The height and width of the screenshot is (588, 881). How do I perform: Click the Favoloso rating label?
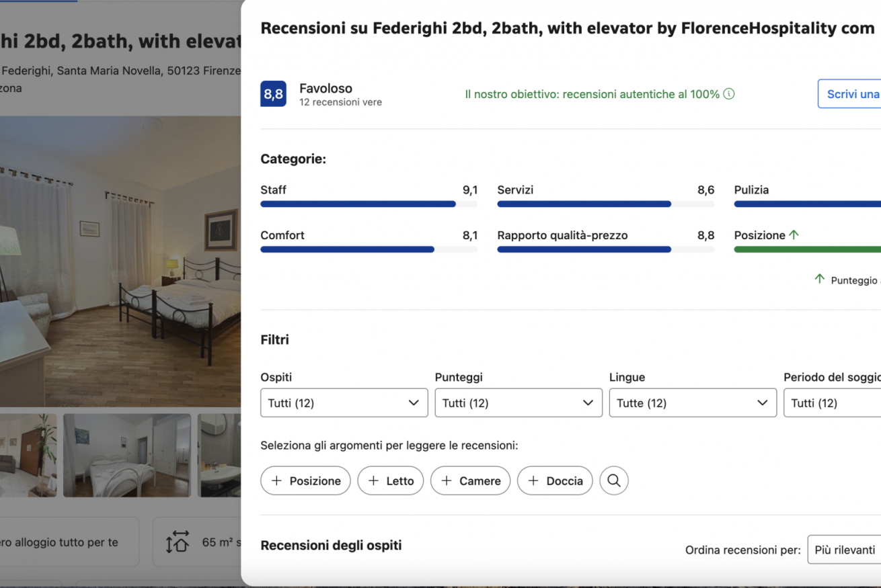pos(325,88)
